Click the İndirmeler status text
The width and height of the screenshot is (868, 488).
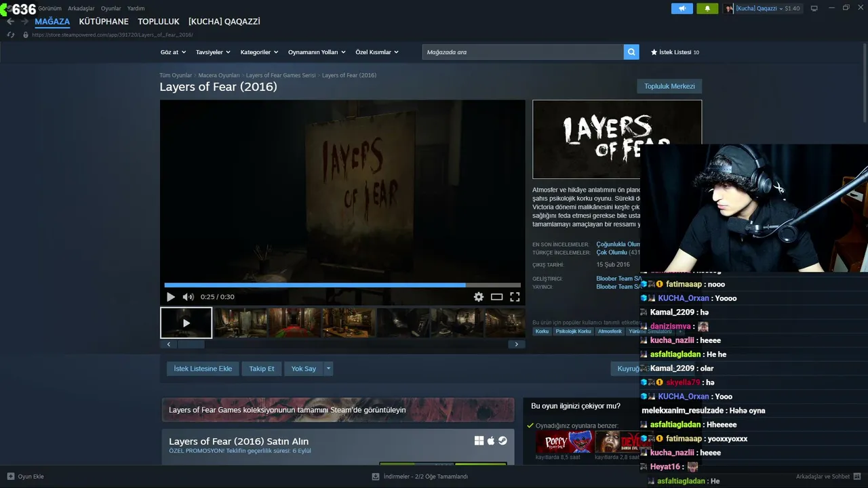click(x=426, y=476)
